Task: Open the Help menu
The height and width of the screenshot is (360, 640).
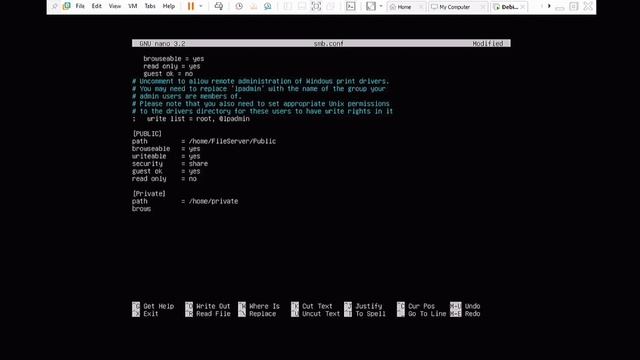Action: pyautogui.click(x=169, y=6)
